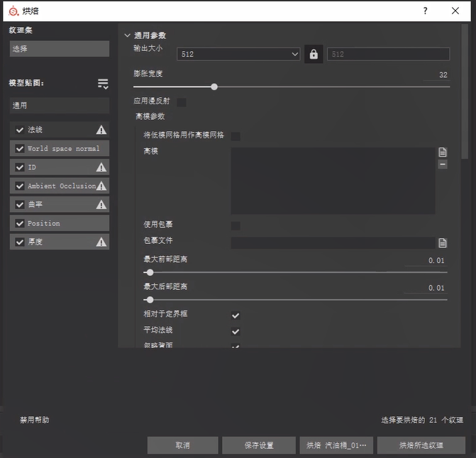This screenshot has width=476, height=458.
Task: Click the file browse icon for 高模
Action: [x=443, y=152]
